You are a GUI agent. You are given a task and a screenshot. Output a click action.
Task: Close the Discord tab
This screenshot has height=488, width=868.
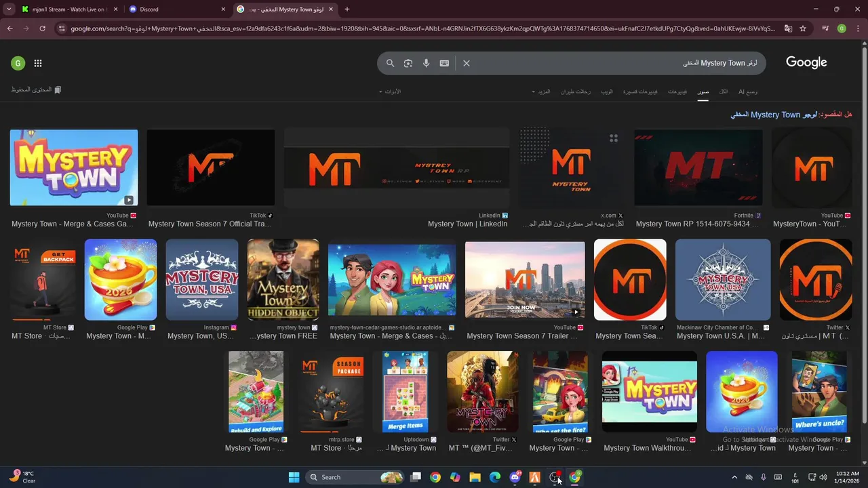point(223,9)
